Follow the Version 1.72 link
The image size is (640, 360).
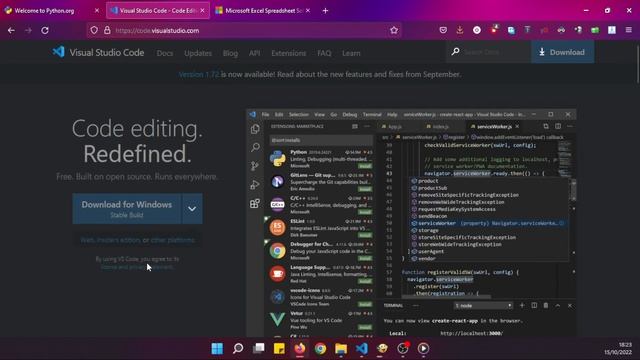point(199,74)
